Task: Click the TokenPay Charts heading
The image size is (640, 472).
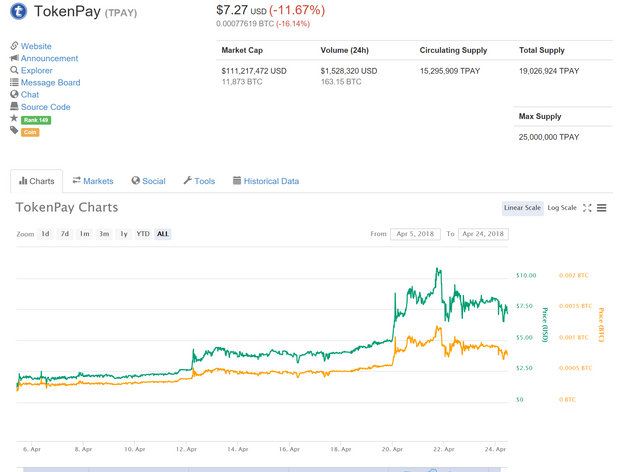Action: [x=67, y=207]
